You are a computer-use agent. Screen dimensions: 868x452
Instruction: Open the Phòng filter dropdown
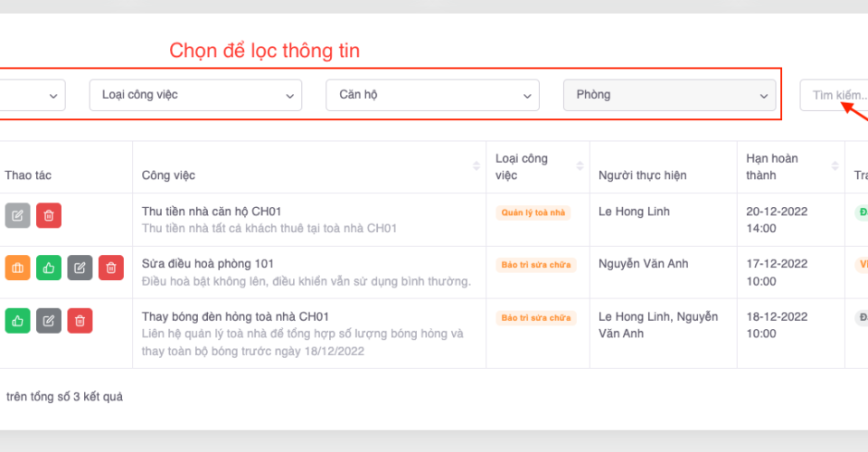click(669, 95)
